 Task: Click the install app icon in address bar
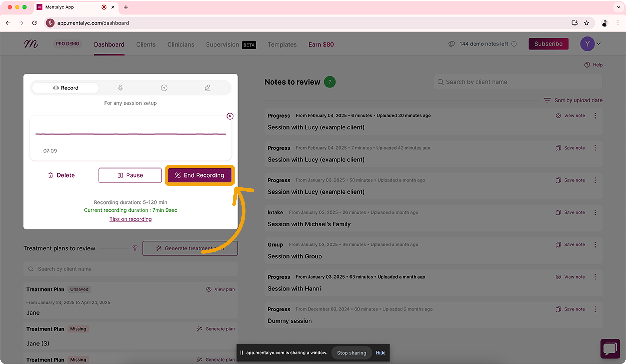pos(574,23)
